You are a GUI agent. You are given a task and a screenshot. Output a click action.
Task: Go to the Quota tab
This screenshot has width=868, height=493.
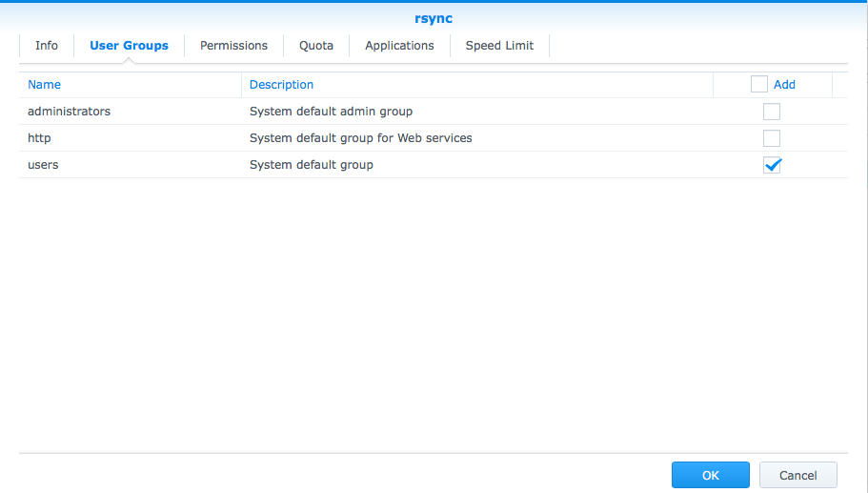[x=316, y=46]
